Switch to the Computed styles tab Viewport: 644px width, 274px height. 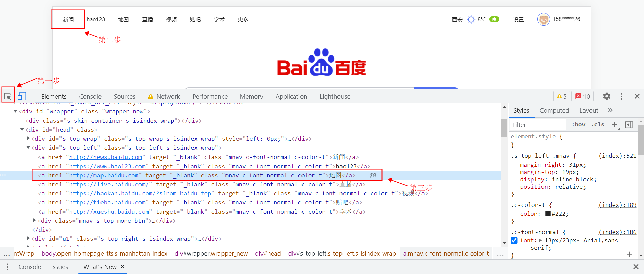[554, 110]
